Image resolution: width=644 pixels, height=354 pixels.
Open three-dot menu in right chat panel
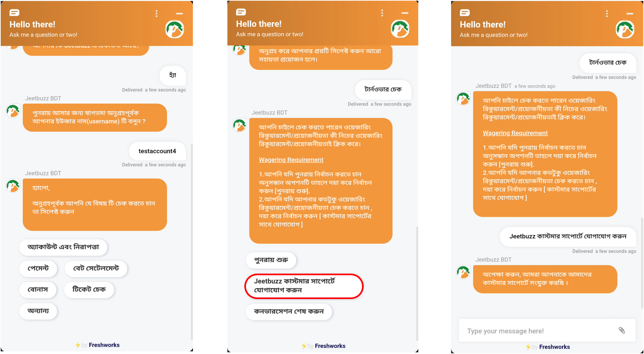coord(607,13)
